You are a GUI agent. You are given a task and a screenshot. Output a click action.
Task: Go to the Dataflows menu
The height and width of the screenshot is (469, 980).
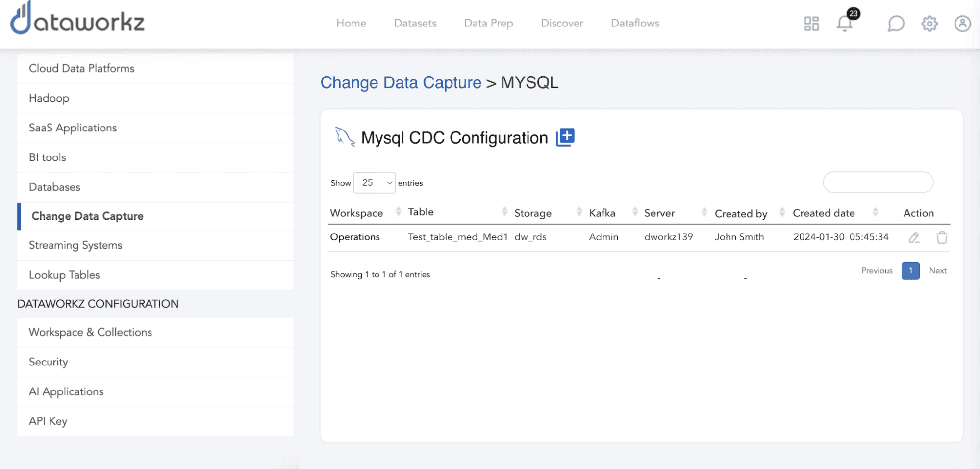(635, 23)
